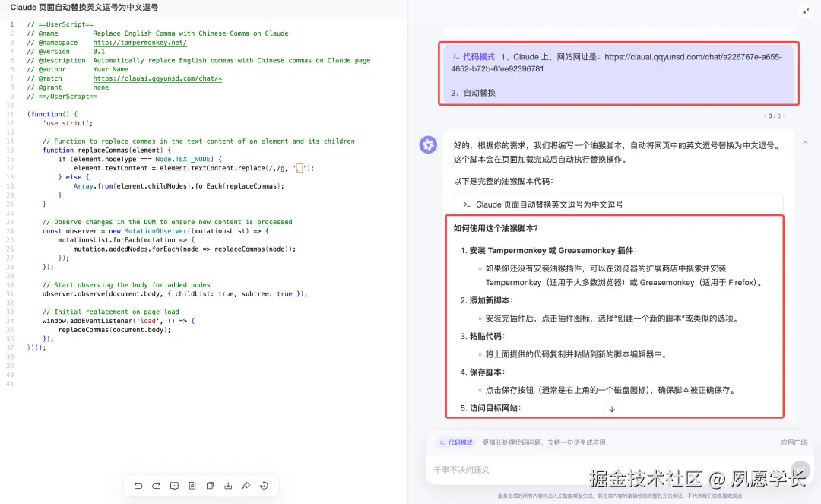Click the '// ==UserScript==' line on line 1

click(60, 24)
